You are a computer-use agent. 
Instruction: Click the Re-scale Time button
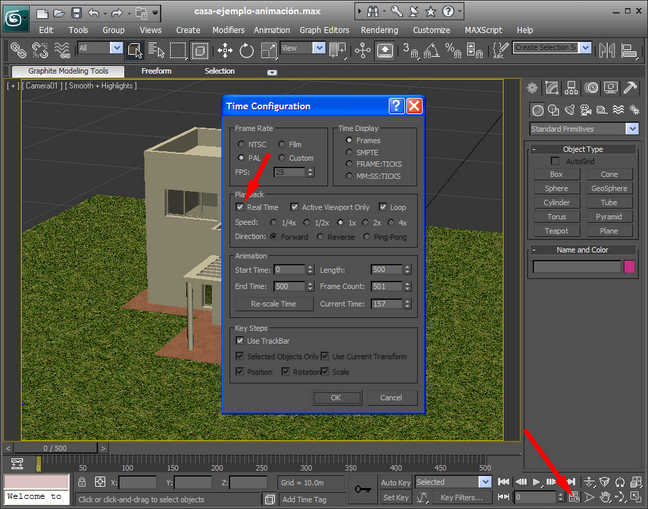coord(273,303)
